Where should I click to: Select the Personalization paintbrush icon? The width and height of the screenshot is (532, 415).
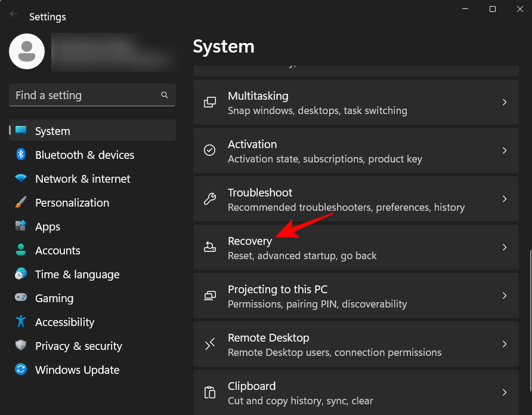pyautogui.click(x=21, y=202)
